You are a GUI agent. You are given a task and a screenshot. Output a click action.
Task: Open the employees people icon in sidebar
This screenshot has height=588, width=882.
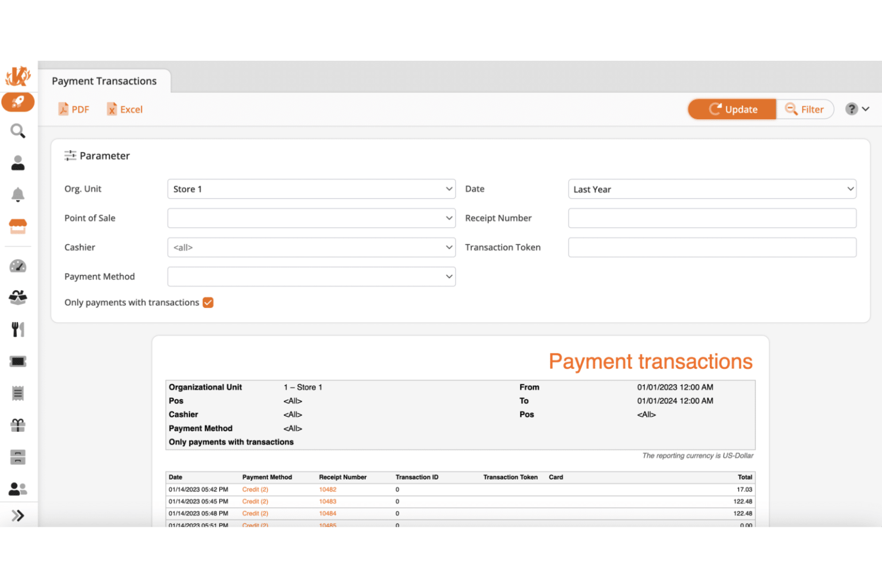click(18, 489)
